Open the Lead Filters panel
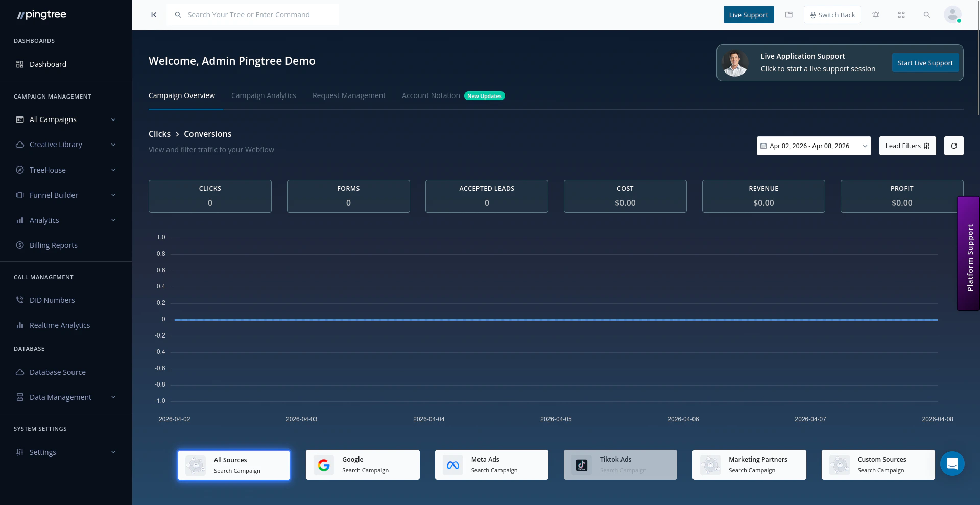 [907, 146]
